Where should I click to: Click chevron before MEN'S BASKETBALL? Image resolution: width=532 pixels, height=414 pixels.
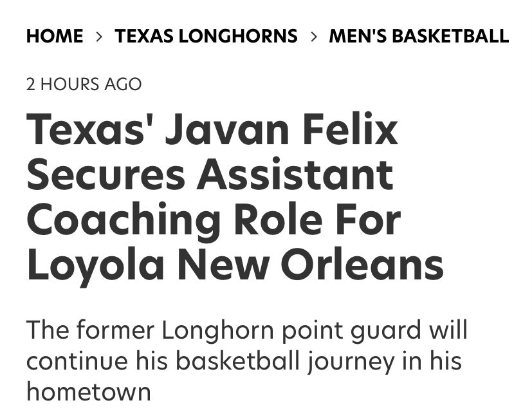[313, 36]
